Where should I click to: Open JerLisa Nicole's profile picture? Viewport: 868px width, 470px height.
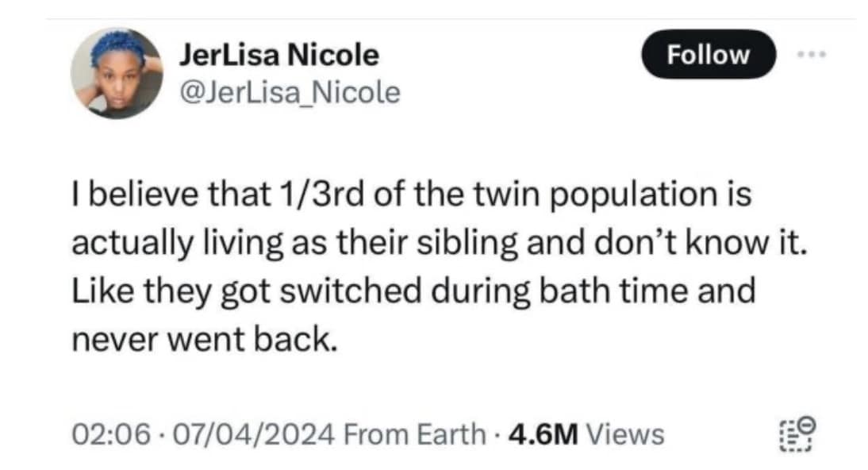coord(116,73)
